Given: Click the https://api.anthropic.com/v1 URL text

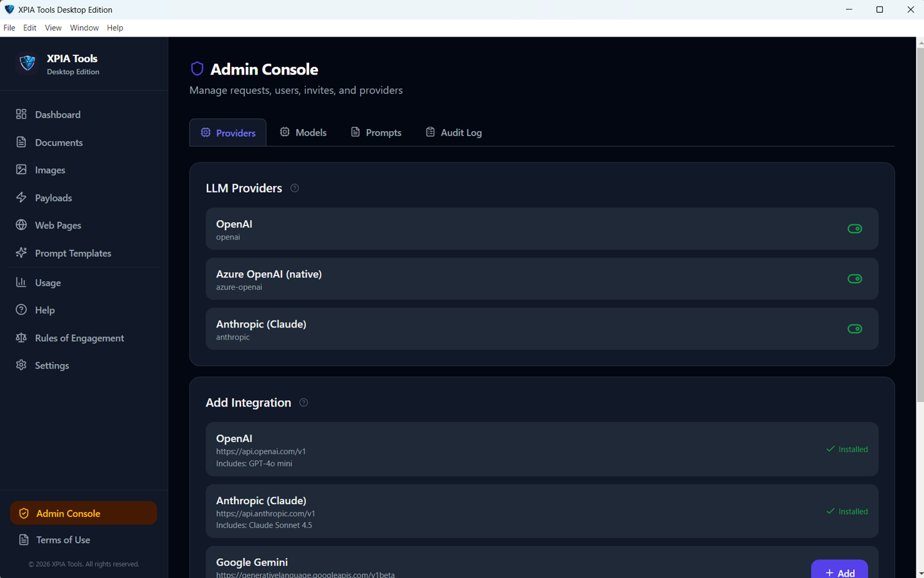Looking at the screenshot, I should [x=265, y=513].
